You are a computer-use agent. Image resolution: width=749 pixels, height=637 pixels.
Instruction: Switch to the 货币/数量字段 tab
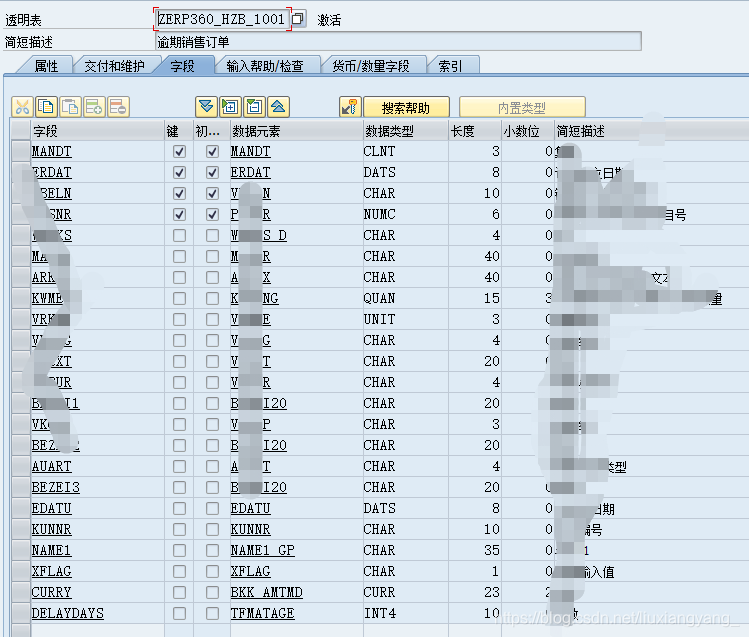click(x=371, y=66)
